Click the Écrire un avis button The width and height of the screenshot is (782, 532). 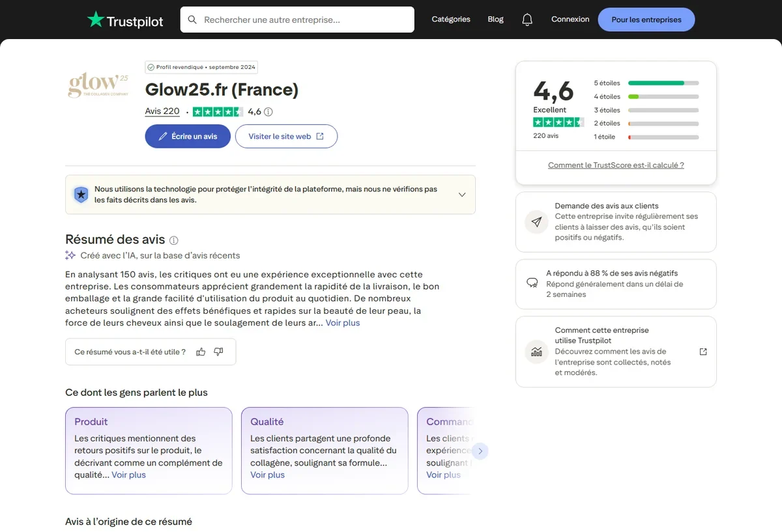tap(188, 136)
